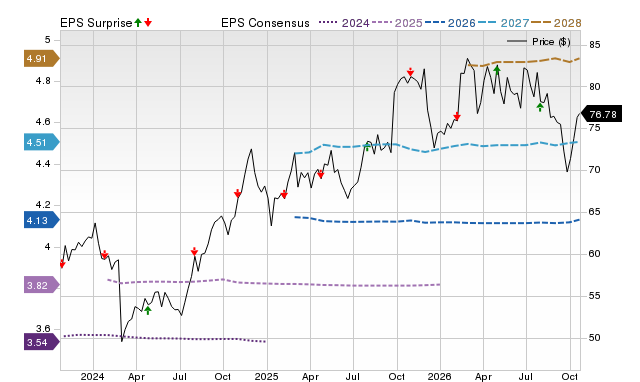This screenshot has width=640, height=382.
Task: Toggle the 2025 consensus series in the legend
Action: click(397, 23)
